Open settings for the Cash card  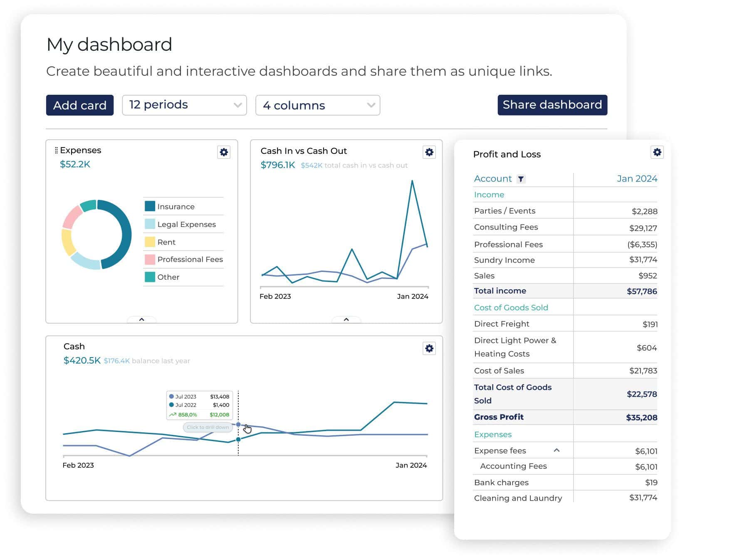429,348
